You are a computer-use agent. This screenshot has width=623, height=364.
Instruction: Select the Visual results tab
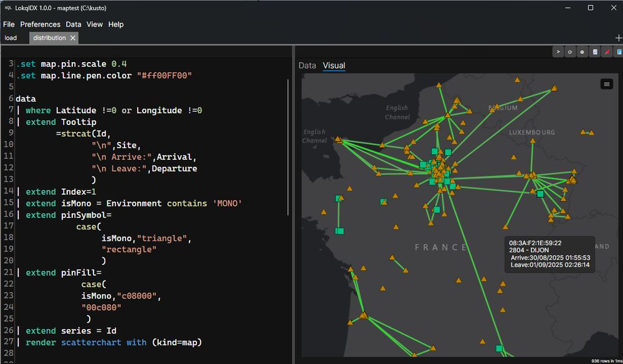[x=334, y=65]
